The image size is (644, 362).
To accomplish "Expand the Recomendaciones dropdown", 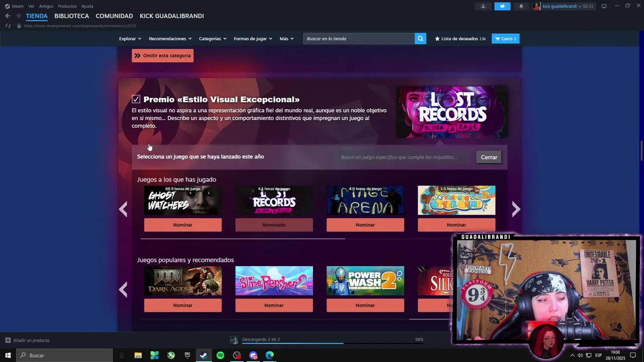I will 170,39.
